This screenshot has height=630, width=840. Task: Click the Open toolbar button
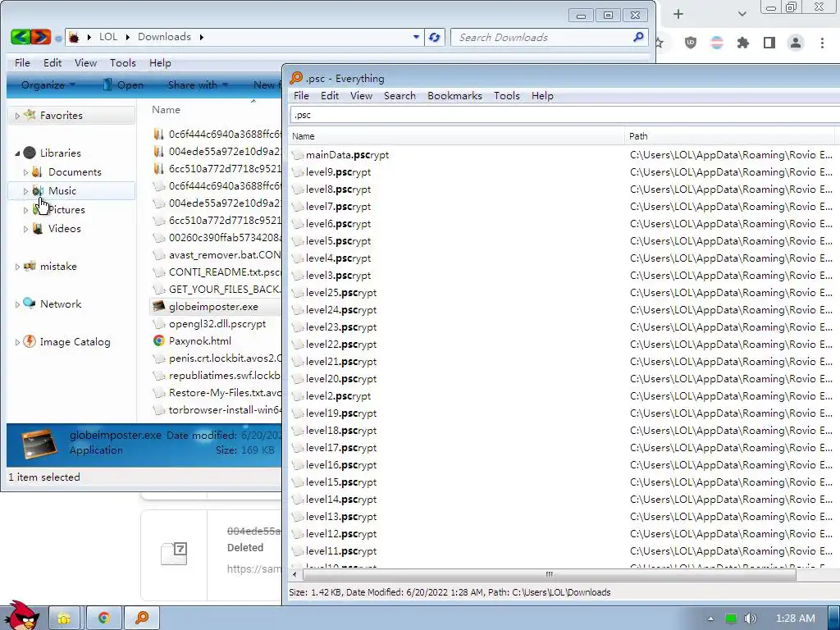(x=123, y=85)
